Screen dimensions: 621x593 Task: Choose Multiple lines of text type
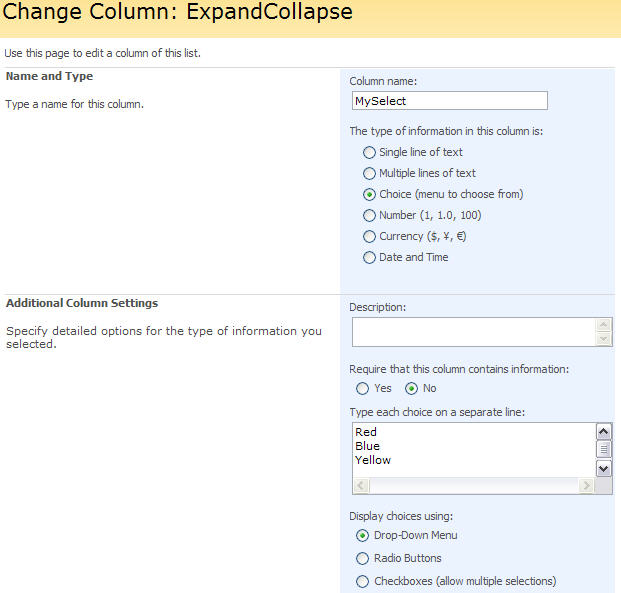(x=370, y=174)
